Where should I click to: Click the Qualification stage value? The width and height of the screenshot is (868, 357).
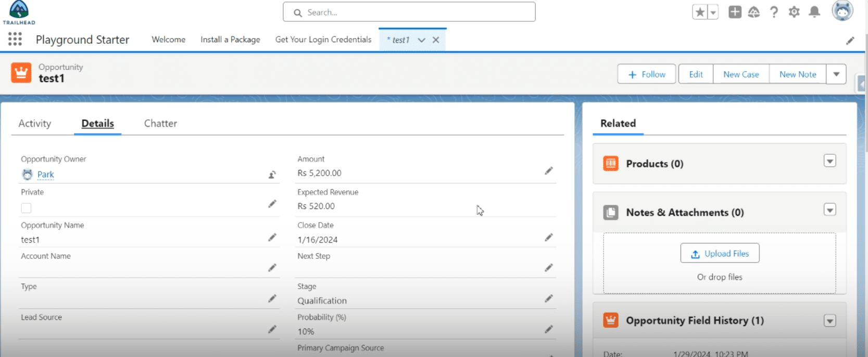(322, 301)
